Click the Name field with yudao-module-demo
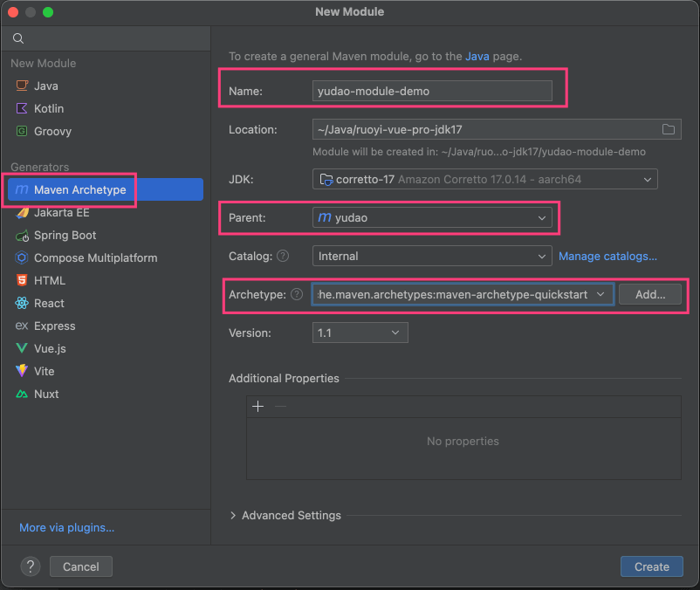This screenshot has width=700, height=590. 432,92
